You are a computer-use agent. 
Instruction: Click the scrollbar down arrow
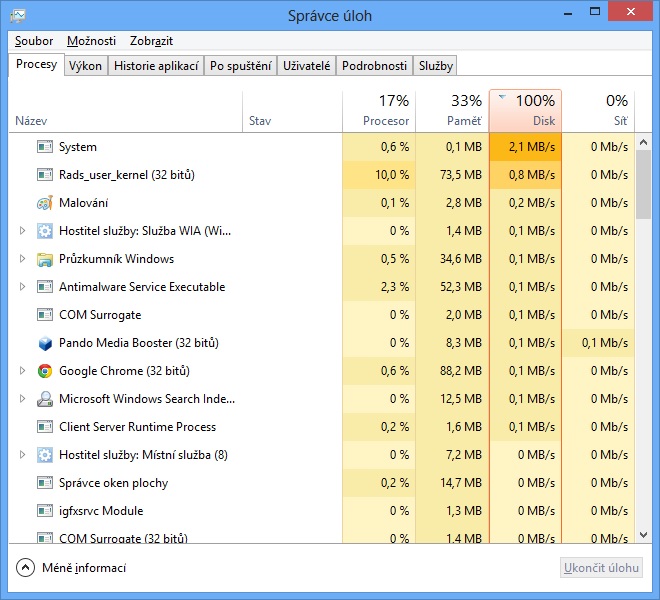click(643, 535)
